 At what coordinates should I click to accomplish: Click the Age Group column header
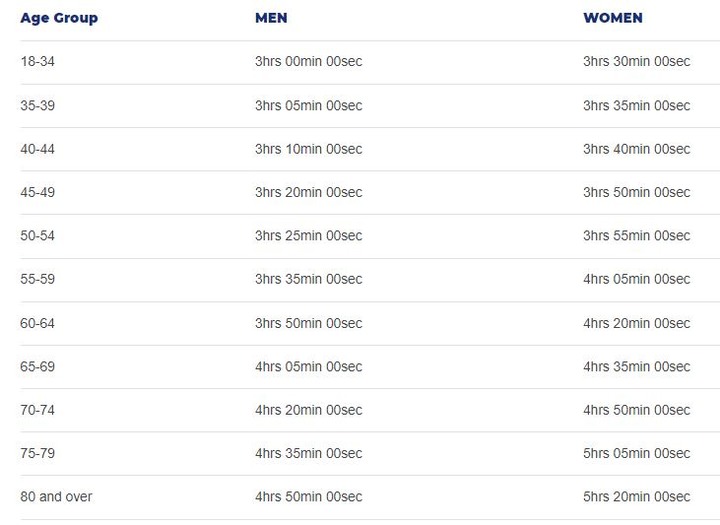(x=59, y=18)
